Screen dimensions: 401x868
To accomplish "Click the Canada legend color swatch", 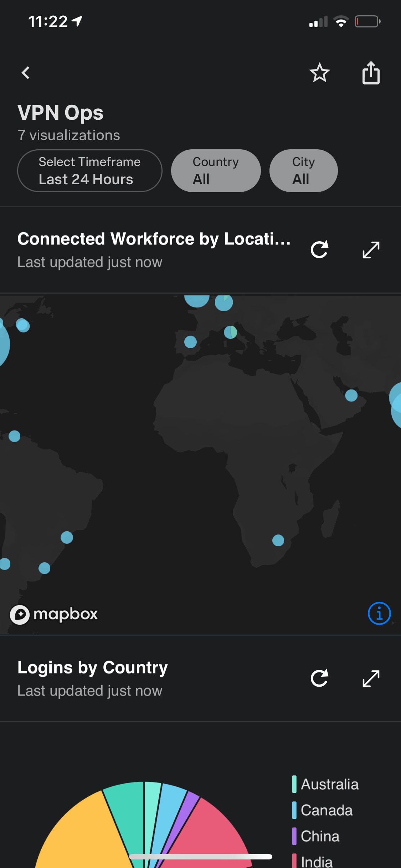I will [294, 810].
